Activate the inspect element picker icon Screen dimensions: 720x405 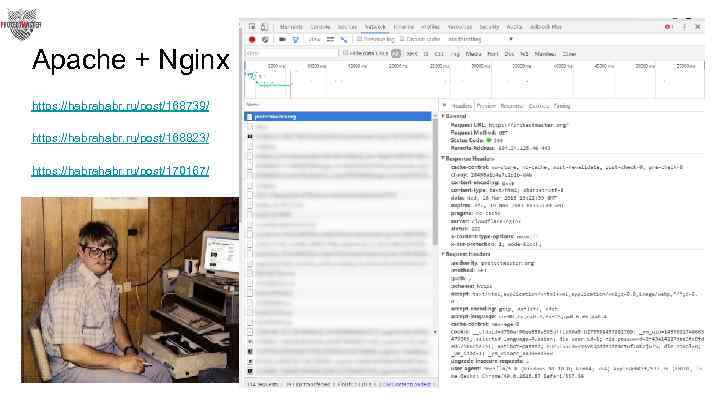tap(252, 27)
